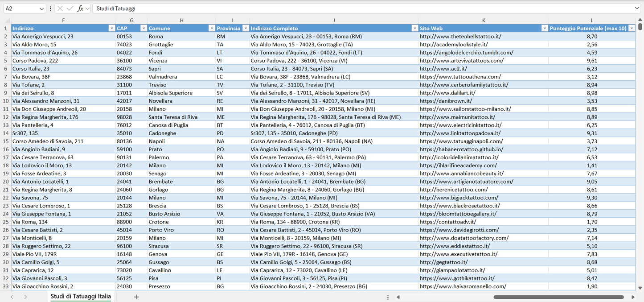Open the Punteggio Potenziale filter dropdown

pos(632,28)
